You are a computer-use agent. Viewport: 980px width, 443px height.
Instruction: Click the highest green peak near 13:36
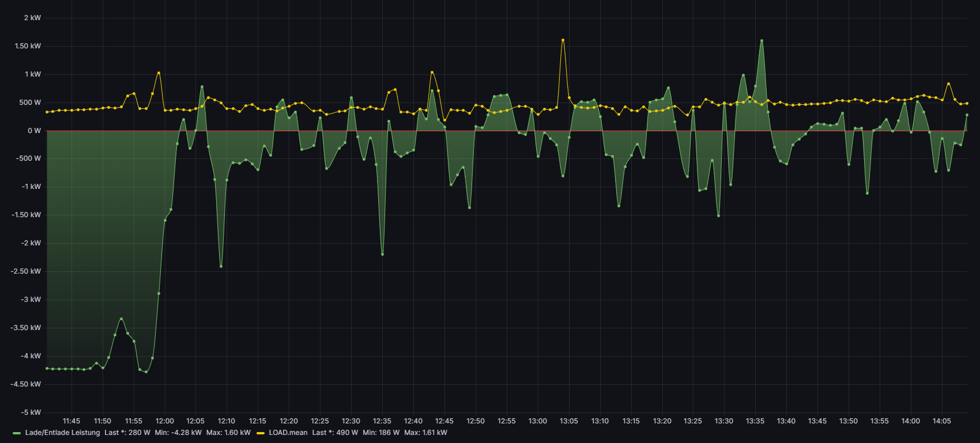(x=762, y=41)
